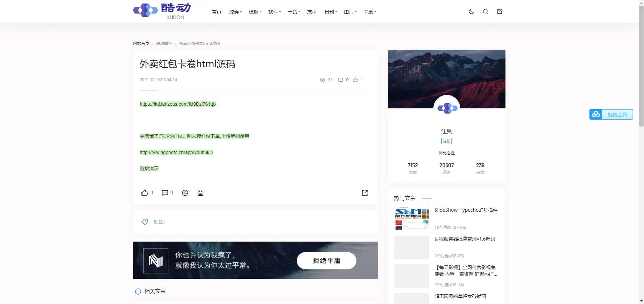Click the 站长 badge under 江昊
Image resolution: width=644 pixels, height=304 pixels.
tap(446, 141)
